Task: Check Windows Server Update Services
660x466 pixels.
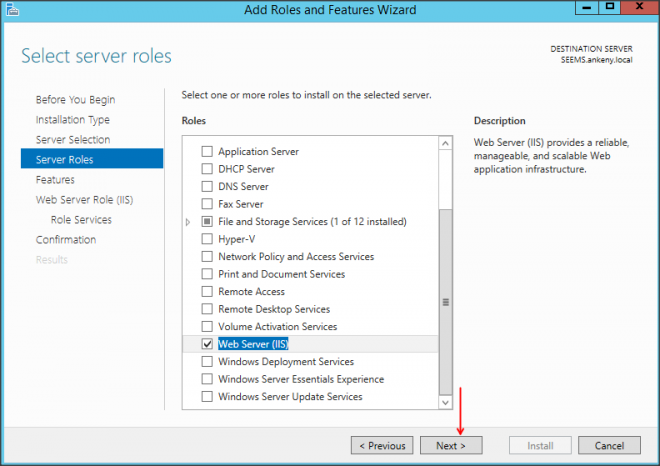Action: pos(208,397)
